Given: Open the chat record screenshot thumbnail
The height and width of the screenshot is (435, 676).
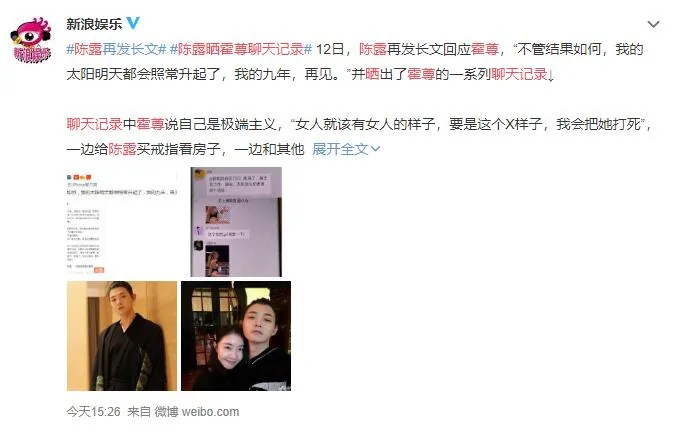Looking at the screenshot, I should pyautogui.click(x=236, y=222).
